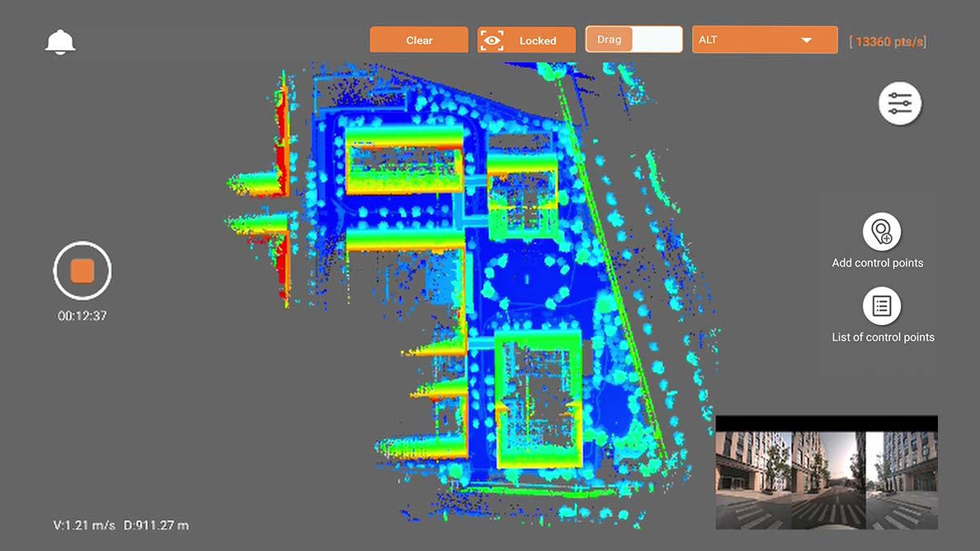Click the recording timer 00:12:37
Viewport: 980px width, 551px height.
[82, 314]
